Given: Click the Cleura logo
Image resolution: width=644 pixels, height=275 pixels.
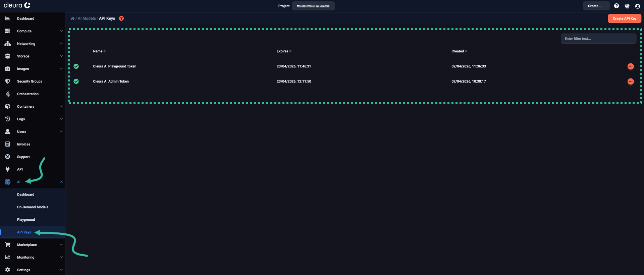Looking at the screenshot, I should click(17, 5).
